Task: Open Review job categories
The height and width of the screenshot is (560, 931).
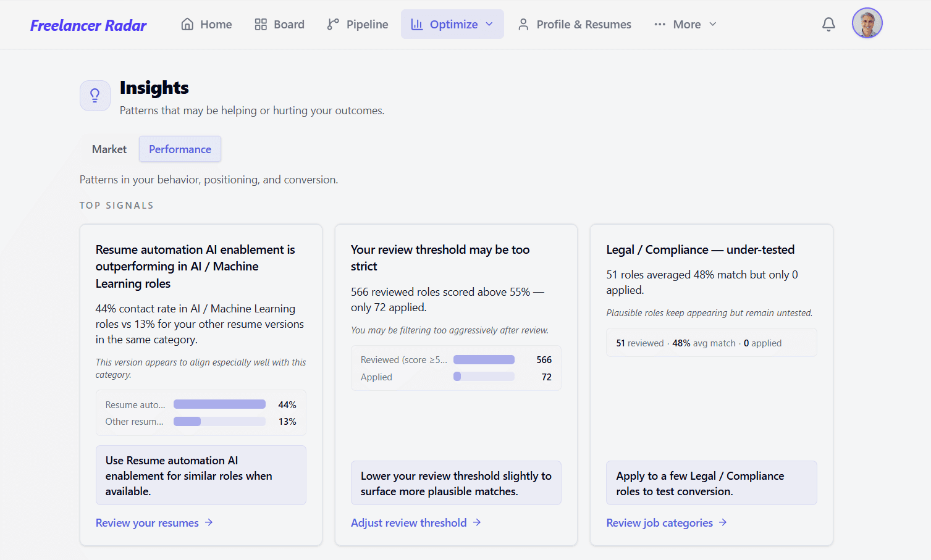Action: point(660,522)
